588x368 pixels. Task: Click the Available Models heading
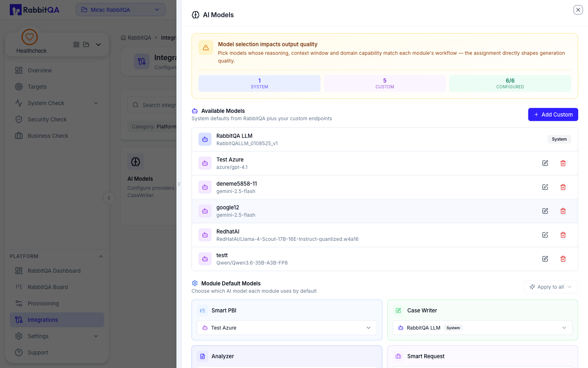point(223,111)
